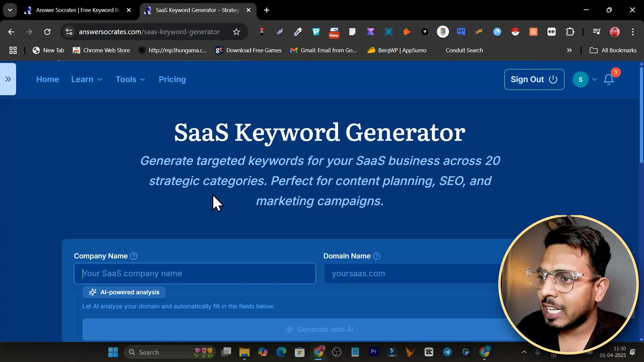Open the Chrome extensions puzzle icon
The height and width of the screenshot is (362, 644).
click(570, 32)
